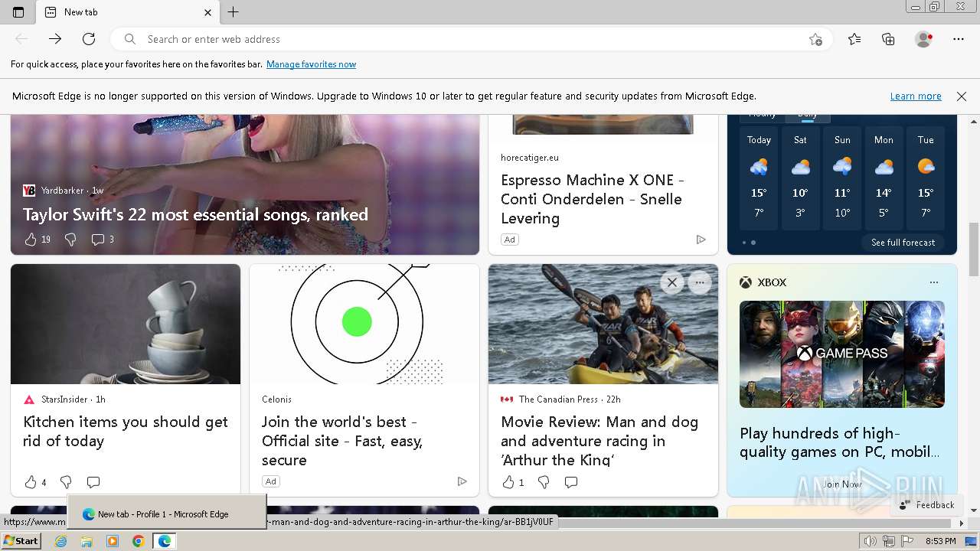Select Today weather forecast column

[759, 179]
